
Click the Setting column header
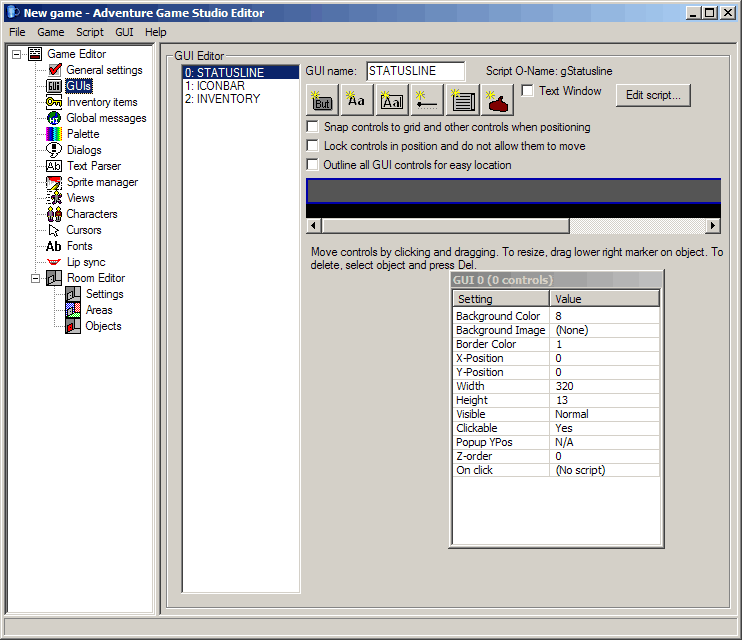pos(501,299)
